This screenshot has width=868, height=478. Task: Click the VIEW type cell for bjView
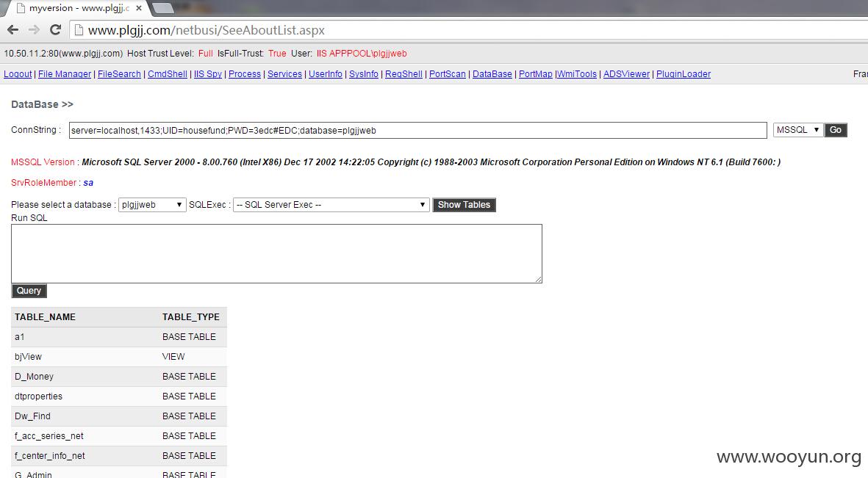pos(173,357)
